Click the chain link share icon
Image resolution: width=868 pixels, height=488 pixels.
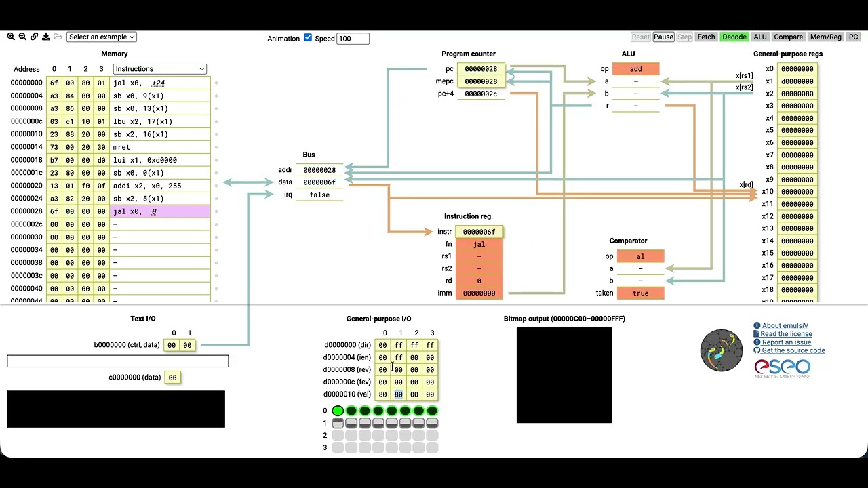click(34, 37)
